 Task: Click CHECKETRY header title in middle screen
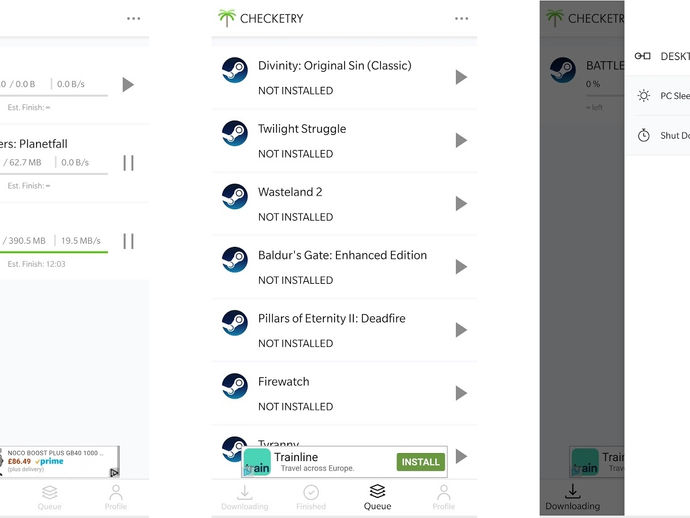tap(272, 18)
